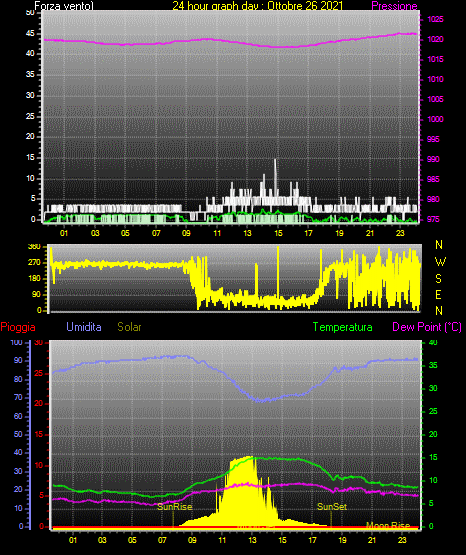Click the Forza vento axis title
466x555 pixels.
64,6
